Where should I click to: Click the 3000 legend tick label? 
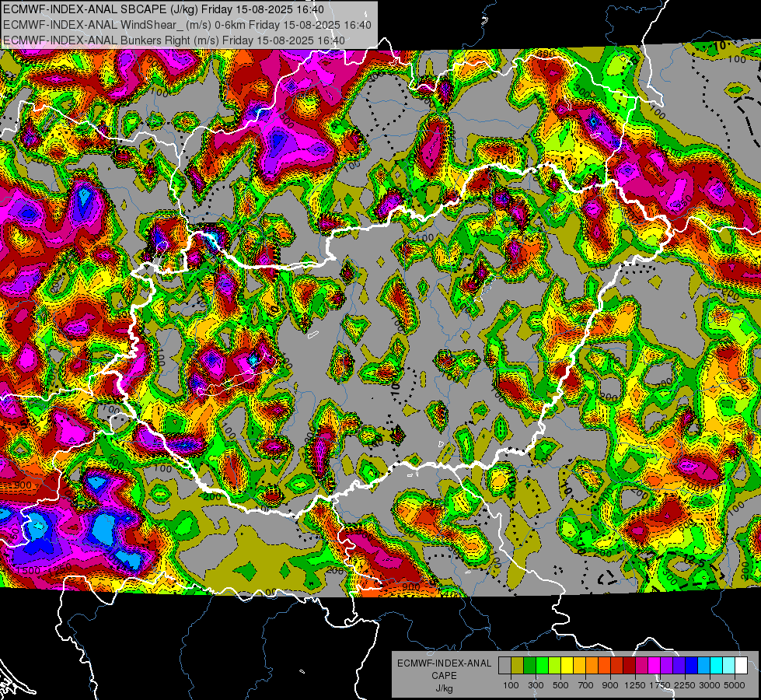(x=710, y=685)
